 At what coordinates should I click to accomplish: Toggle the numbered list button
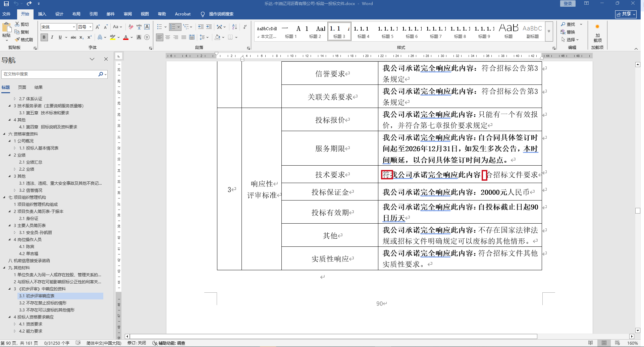[x=173, y=27]
